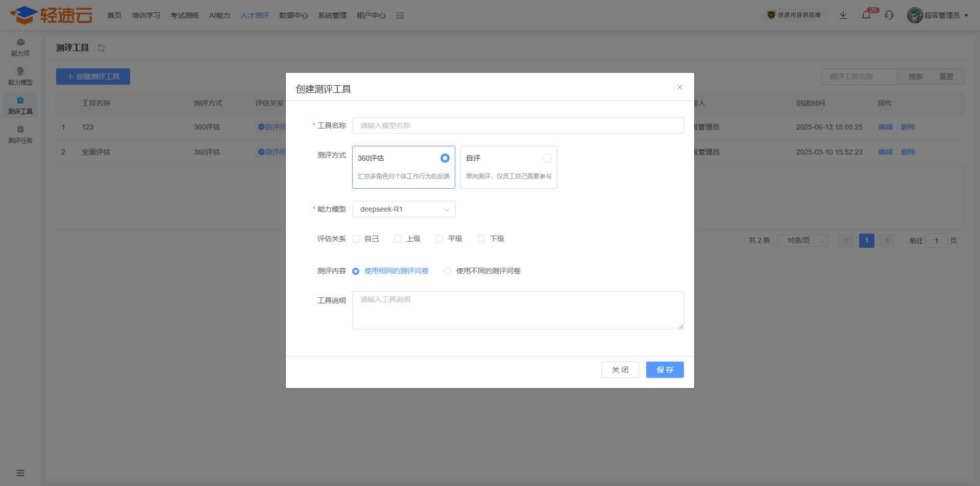Open the 10条/页 page size dropdown
The height and width of the screenshot is (486, 980).
pos(802,241)
